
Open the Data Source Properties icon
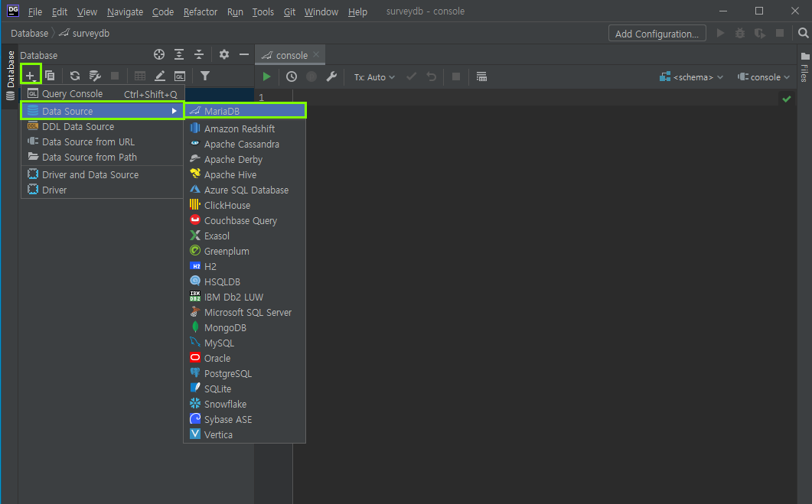coord(95,76)
